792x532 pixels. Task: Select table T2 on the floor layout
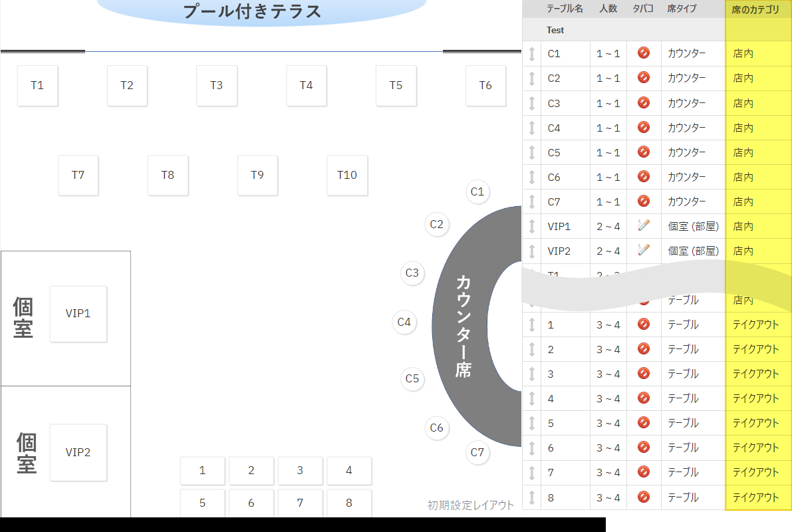click(x=127, y=85)
